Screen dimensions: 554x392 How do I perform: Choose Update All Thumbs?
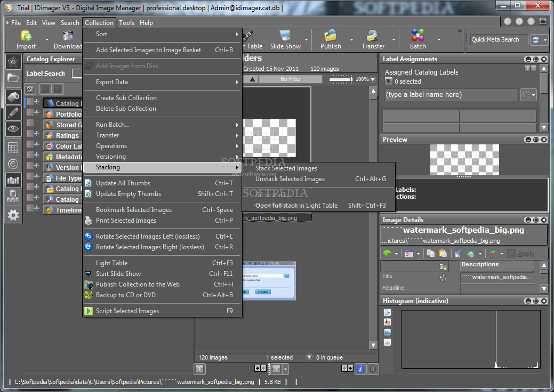coord(163,183)
